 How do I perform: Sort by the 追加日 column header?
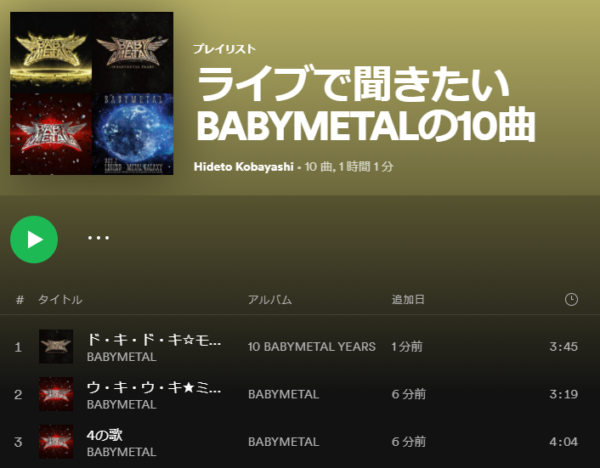(x=408, y=300)
